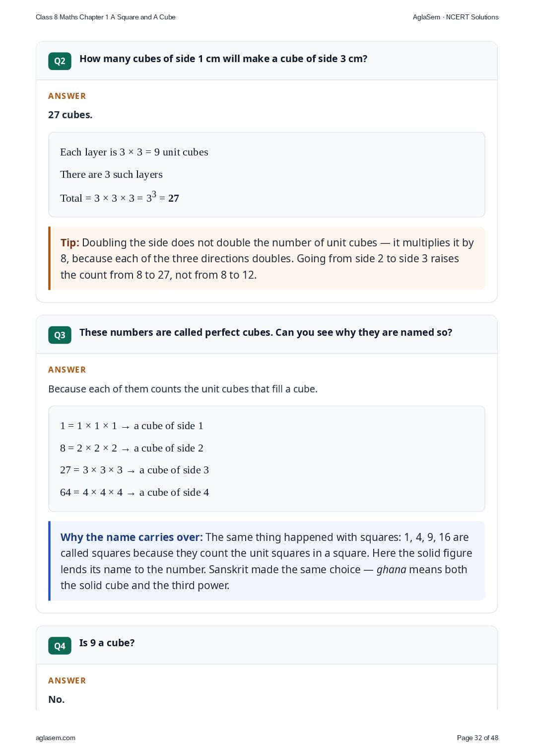This screenshot has width=534, height=756.
Task: Click the blue 'Why the name carries over' callout
Action: [267, 561]
